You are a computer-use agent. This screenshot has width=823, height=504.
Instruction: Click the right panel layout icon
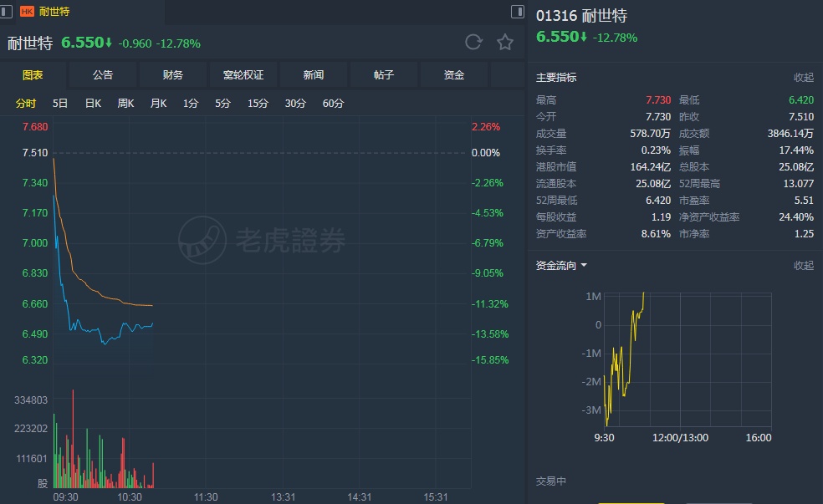click(x=518, y=12)
